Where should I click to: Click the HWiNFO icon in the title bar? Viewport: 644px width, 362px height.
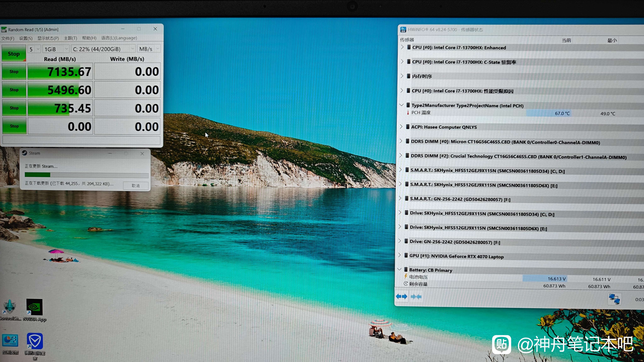click(403, 30)
